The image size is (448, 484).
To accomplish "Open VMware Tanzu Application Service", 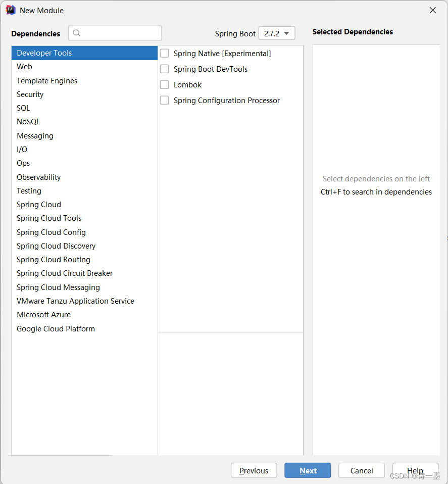I will click(x=84, y=301).
